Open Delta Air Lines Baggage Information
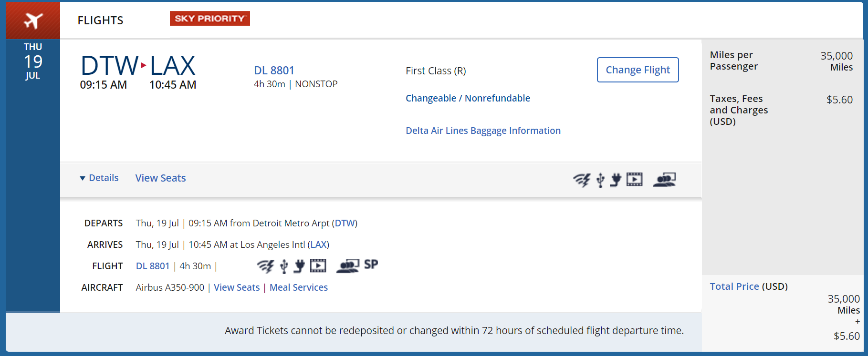 click(x=483, y=131)
